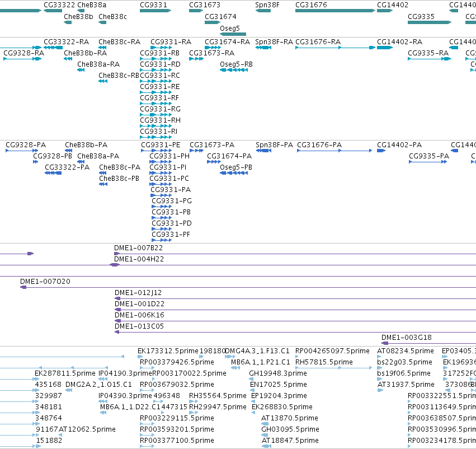476x449 pixels.
Task: Click the CG9331-PF protein label
Action: pyautogui.click(x=171, y=235)
